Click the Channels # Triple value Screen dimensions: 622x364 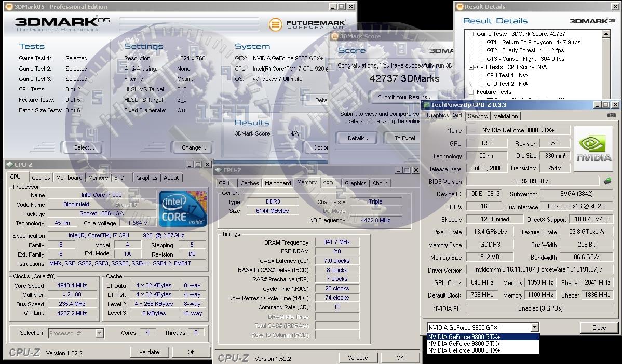[x=376, y=201]
